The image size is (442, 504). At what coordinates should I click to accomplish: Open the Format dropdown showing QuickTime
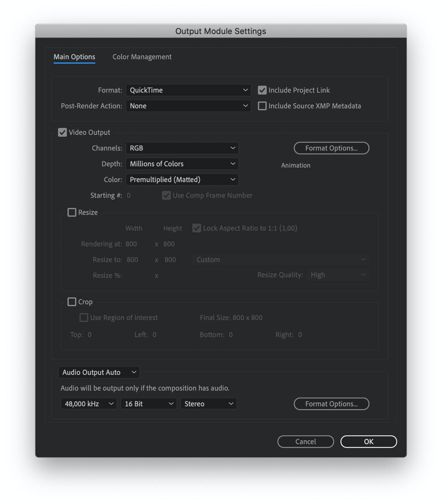pos(188,90)
